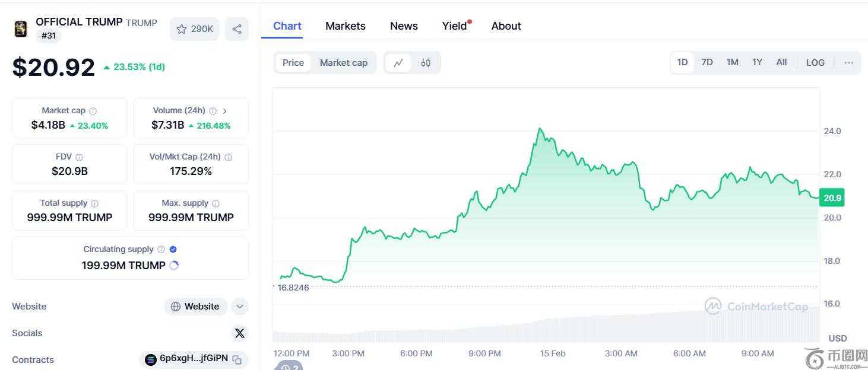The image size is (868, 370).
Task: Set chart range to 1D
Action: [x=683, y=62]
